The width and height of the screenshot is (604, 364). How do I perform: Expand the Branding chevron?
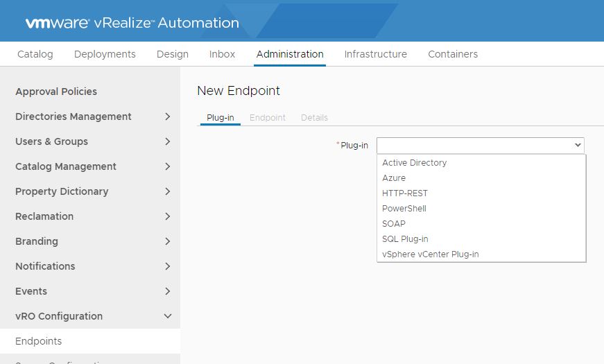(x=168, y=241)
